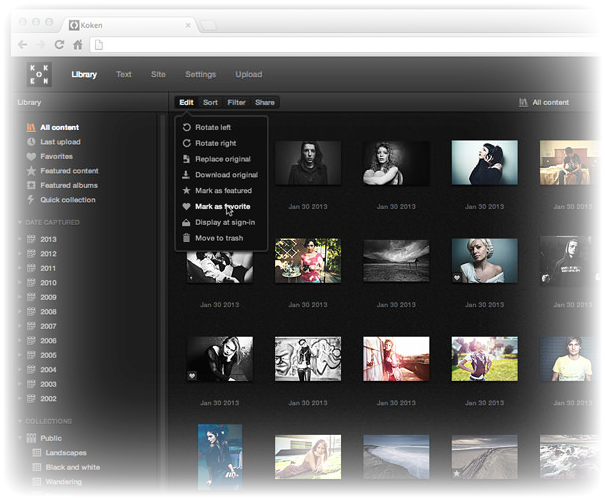This screenshot has width=605, height=500.
Task: Expand the 2012 date folder
Action: coord(20,254)
